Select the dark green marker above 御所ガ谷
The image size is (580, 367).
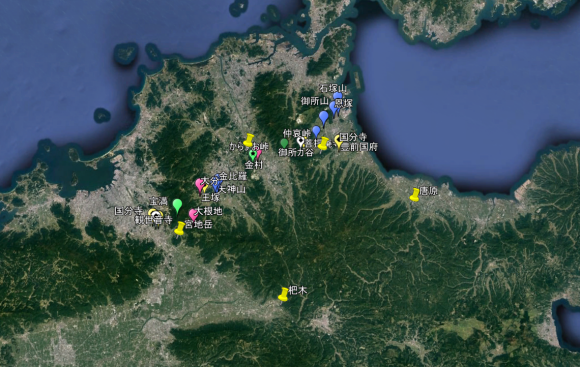[284, 144]
